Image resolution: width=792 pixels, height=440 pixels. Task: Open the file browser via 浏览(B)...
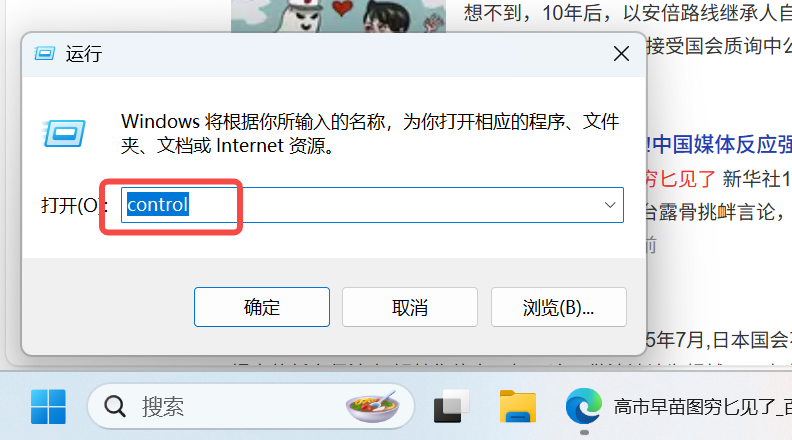point(559,307)
